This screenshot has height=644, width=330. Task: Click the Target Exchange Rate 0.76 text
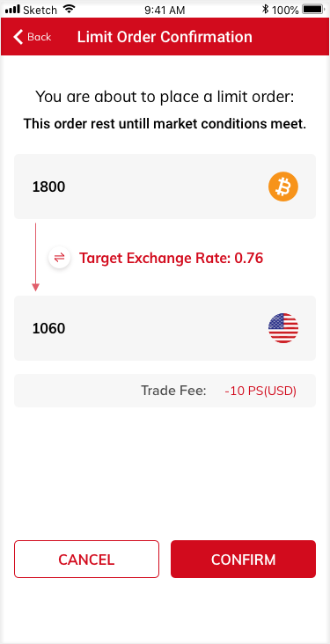pyautogui.click(x=171, y=259)
